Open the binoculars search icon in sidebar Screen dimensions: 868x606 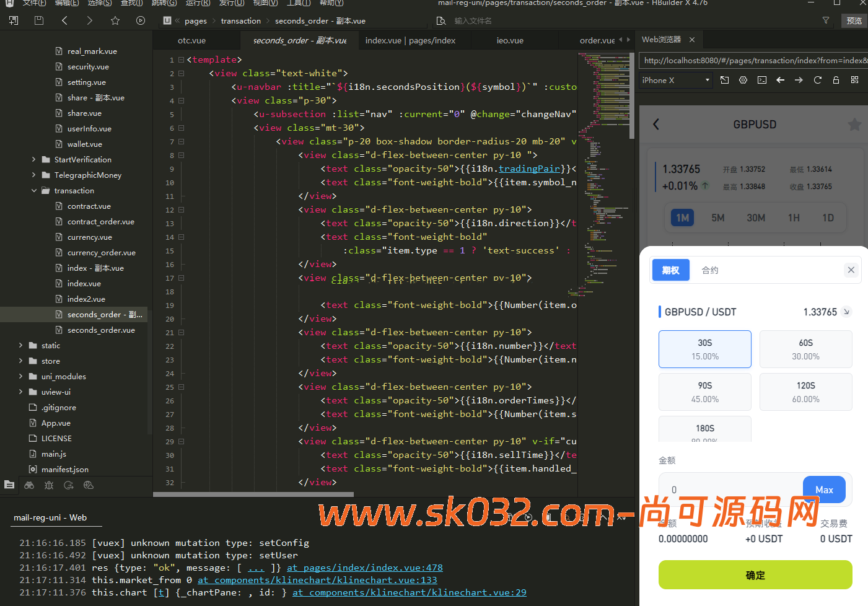coord(29,485)
